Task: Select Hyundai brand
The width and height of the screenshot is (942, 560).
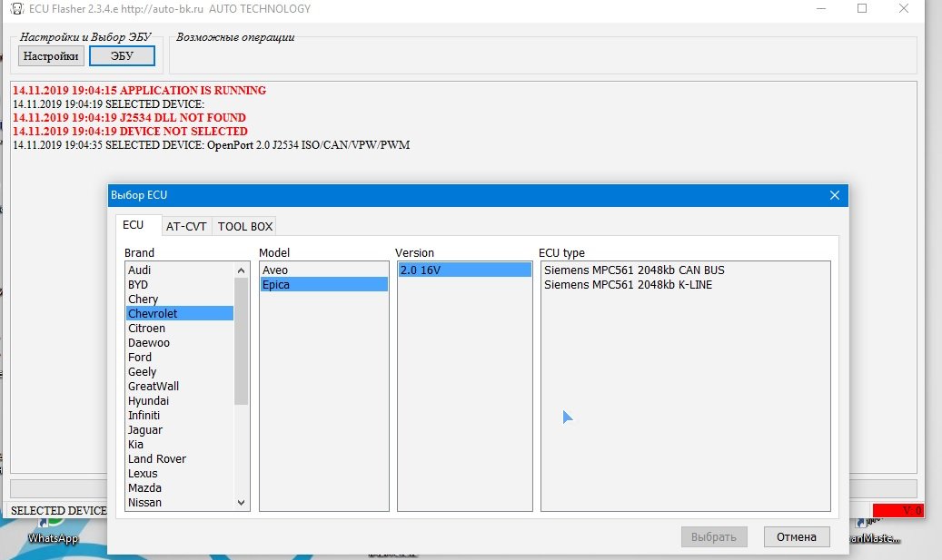Action: coord(180,401)
